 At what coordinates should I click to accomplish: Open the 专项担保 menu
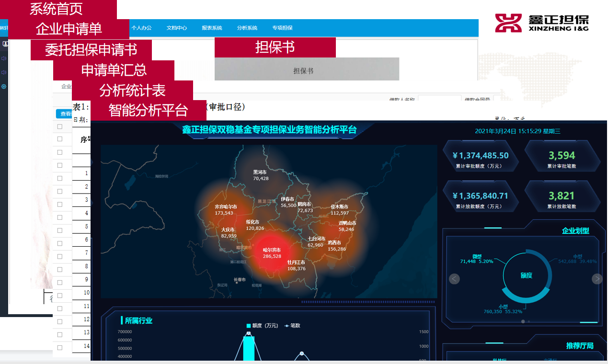[x=282, y=28]
